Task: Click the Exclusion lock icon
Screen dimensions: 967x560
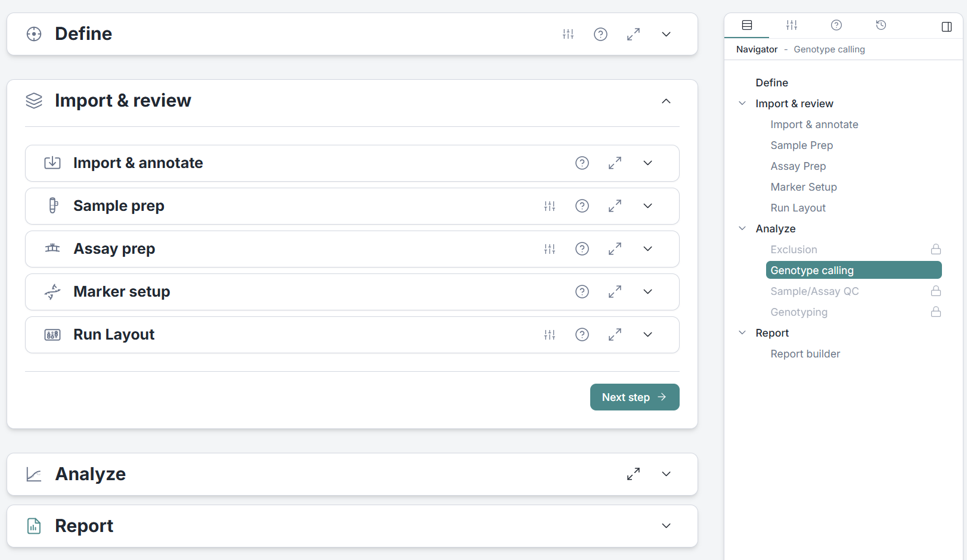Action: click(x=935, y=249)
